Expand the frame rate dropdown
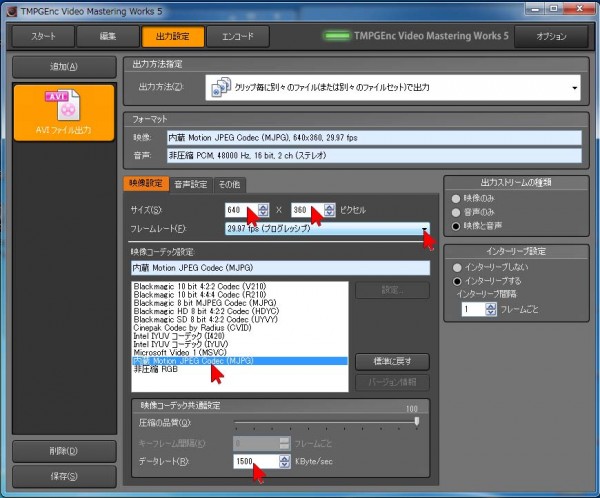 [x=425, y=229]
